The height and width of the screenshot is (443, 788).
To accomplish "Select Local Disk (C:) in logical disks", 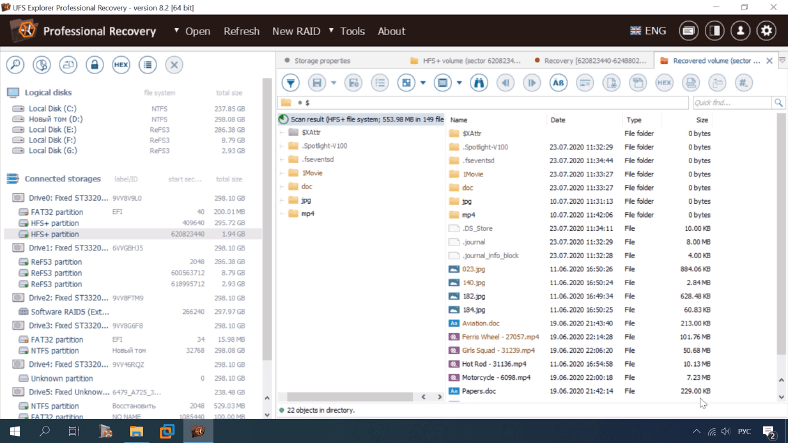I will [x=52, y=108].
